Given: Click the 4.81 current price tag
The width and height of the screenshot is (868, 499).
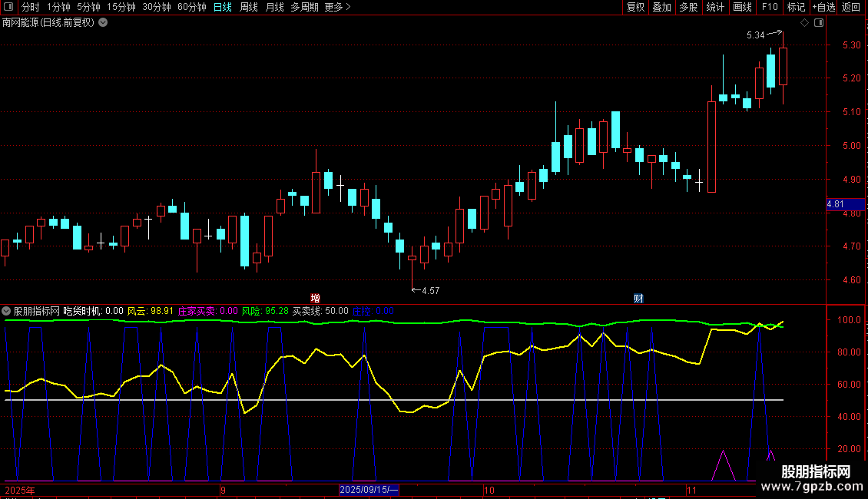Looking at the screenshot, I should [x=845, y=204].
